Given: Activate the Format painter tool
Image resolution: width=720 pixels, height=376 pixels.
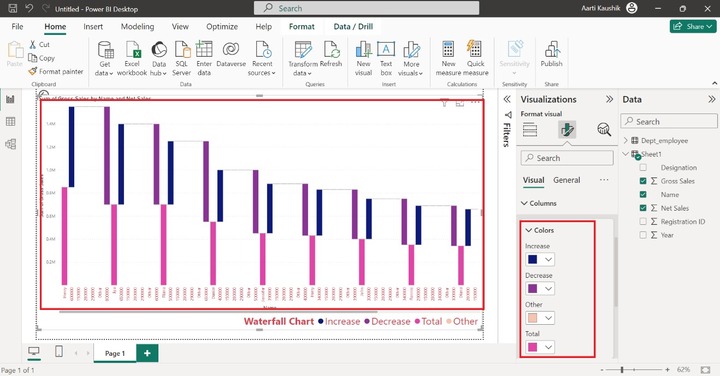Looking at the screenshot, I should pos(56,71).
